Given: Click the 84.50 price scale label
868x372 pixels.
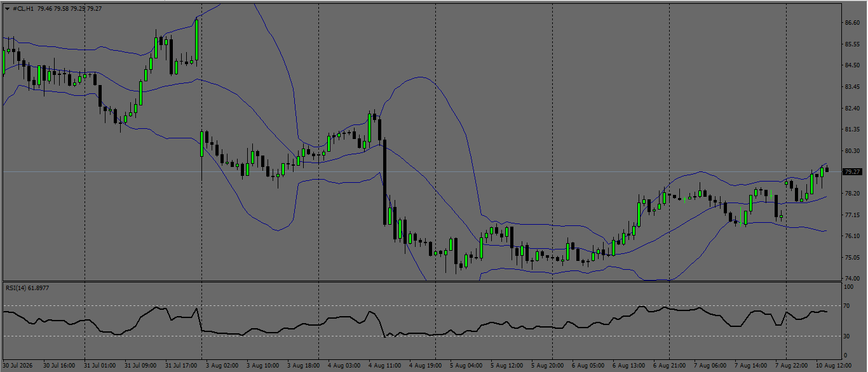Looking at the screenshot, I should click(852, 65).
